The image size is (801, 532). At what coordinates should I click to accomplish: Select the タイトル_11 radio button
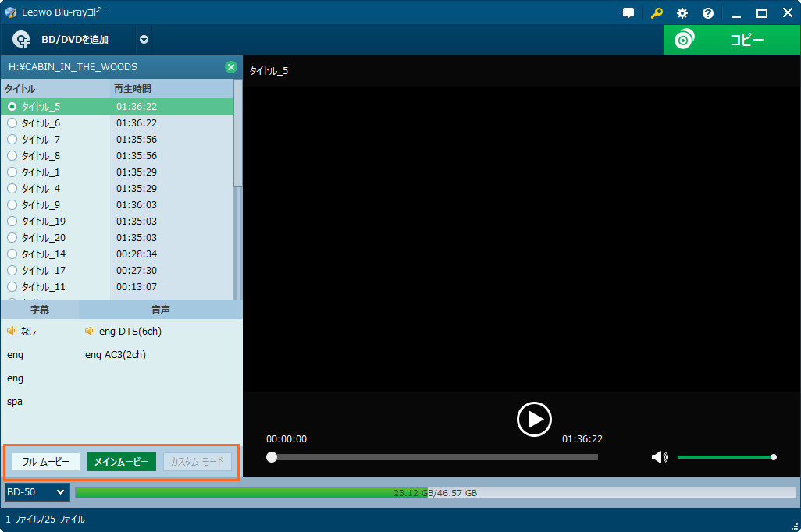12,286
